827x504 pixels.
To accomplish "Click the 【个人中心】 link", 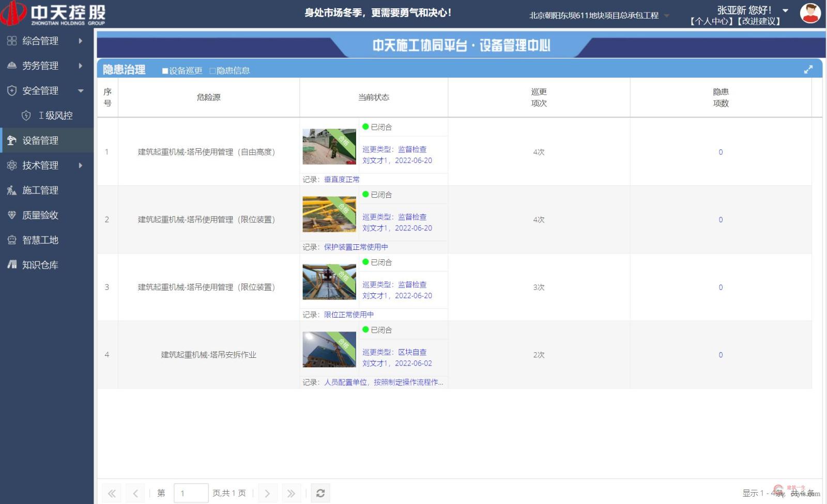I will pyautogui.click(x=712, y=21).
